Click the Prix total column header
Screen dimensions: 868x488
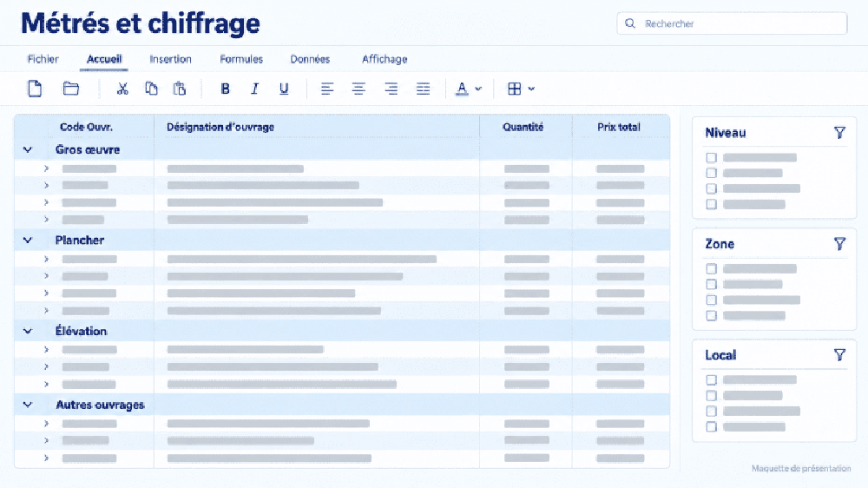point(619,127)
